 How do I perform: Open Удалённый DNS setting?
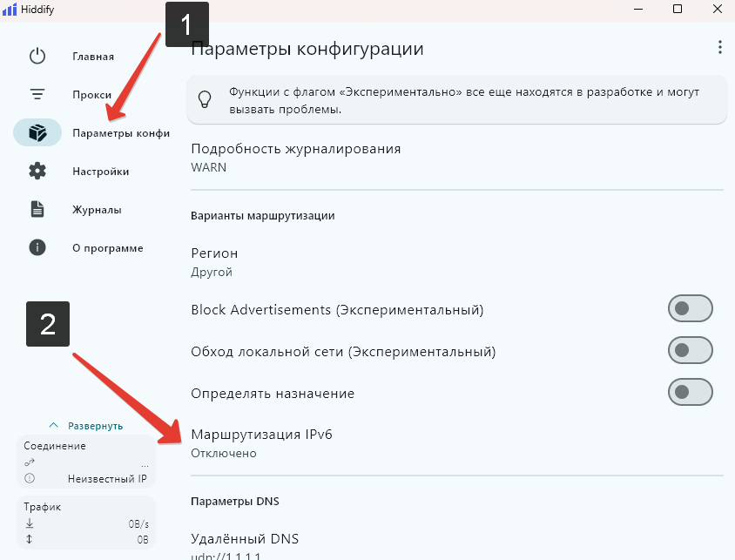click(457, 546)
